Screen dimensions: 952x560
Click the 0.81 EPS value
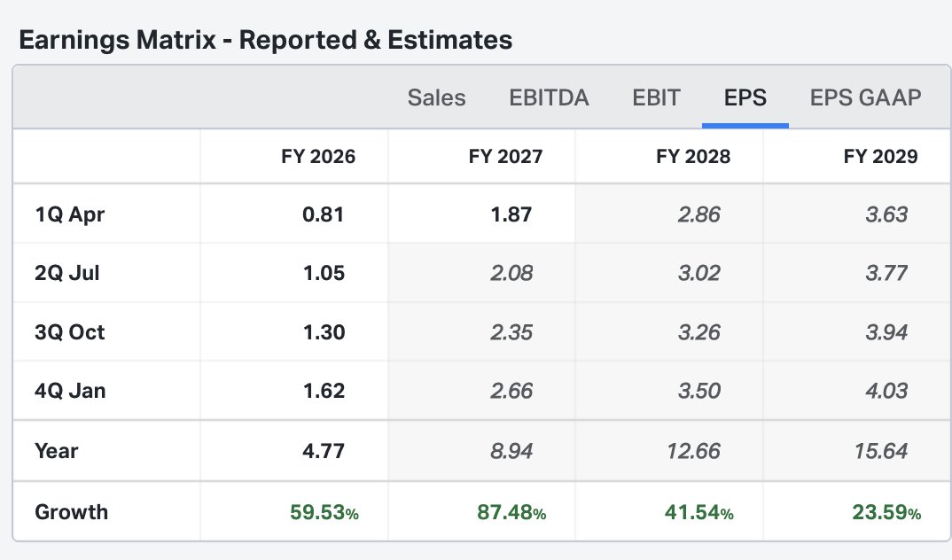pos(323,214)
